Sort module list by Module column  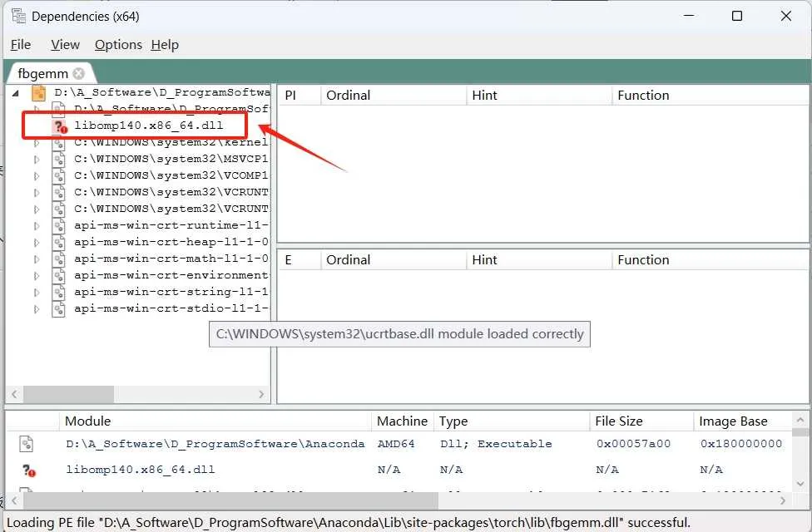[215, 421]
